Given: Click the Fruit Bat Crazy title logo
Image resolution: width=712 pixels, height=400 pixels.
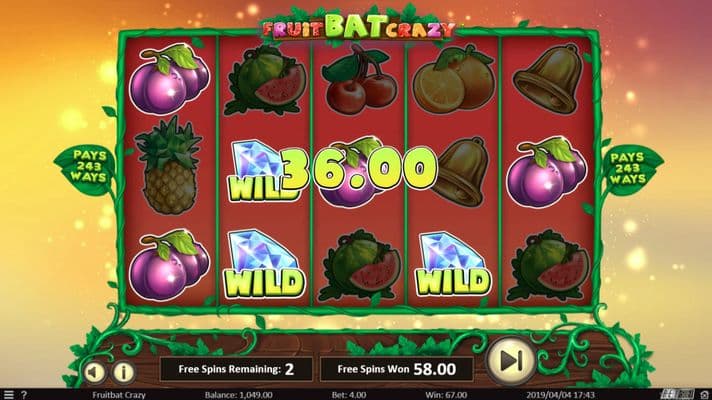Looking at the screenshot, I should tap(359, 27).
